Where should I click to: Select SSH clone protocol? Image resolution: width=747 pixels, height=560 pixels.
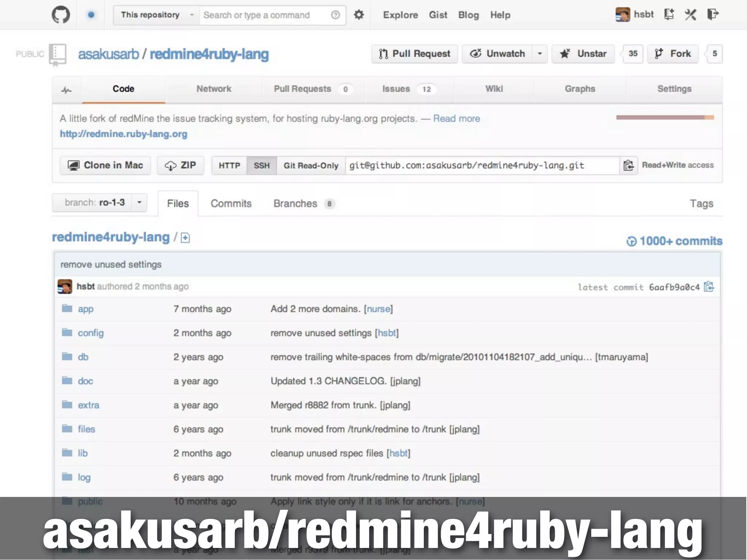point(262,166)
